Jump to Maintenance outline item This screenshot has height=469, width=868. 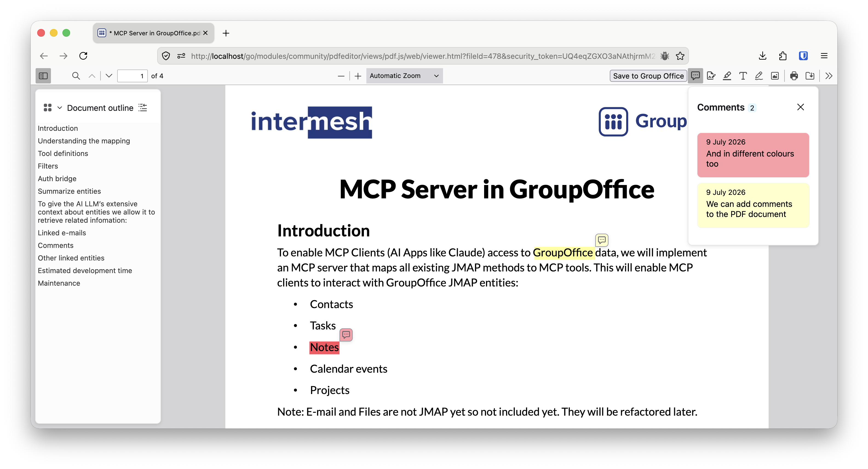[x=59, y=283]
